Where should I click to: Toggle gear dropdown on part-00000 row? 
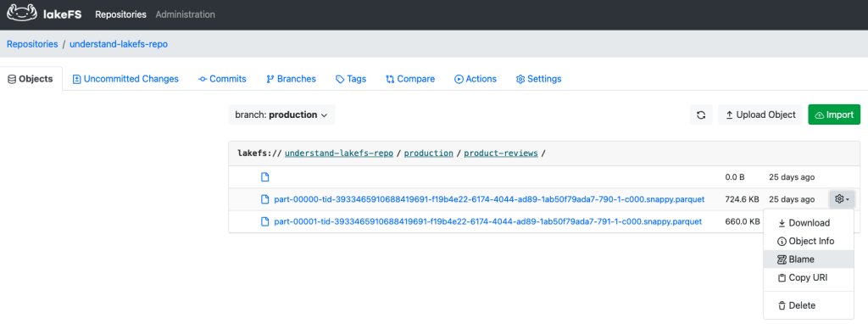[x=842, y=198]
